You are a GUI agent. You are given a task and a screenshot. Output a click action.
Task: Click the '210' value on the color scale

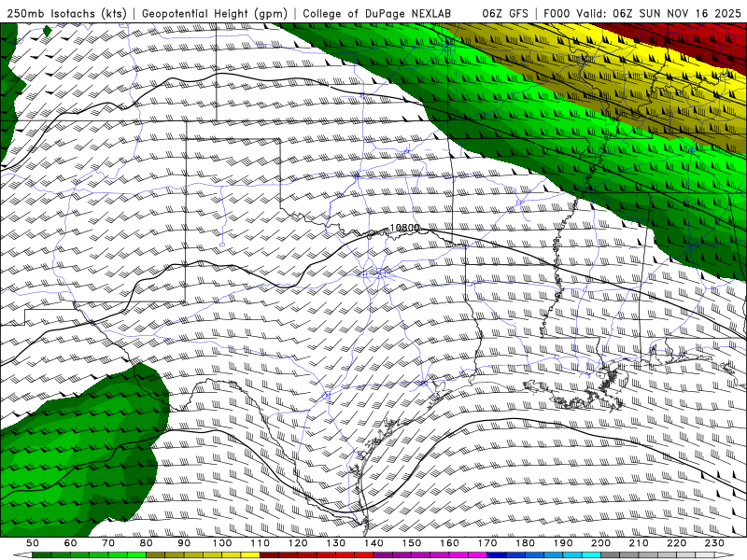[639, 543]
